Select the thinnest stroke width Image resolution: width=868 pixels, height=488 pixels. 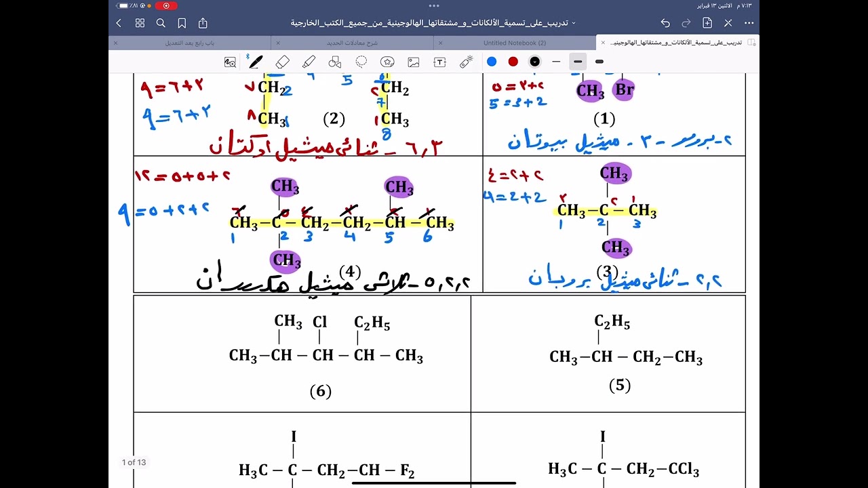[556, 62]
